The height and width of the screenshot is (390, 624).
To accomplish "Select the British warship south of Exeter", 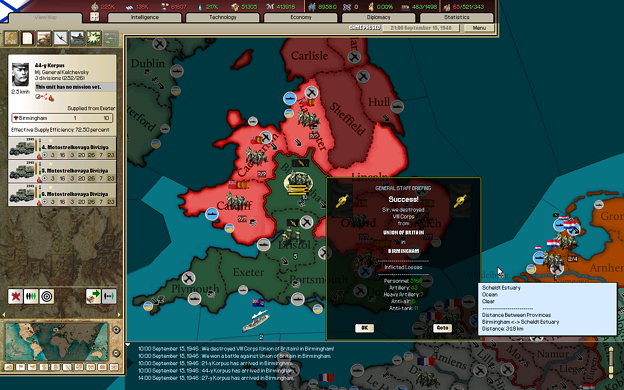I will pos(255,321).
